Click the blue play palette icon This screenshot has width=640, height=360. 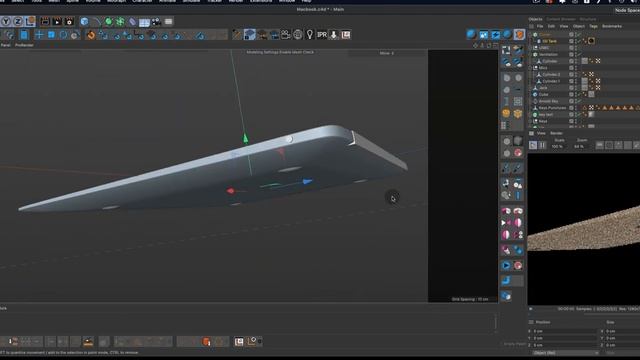[506, 266]
